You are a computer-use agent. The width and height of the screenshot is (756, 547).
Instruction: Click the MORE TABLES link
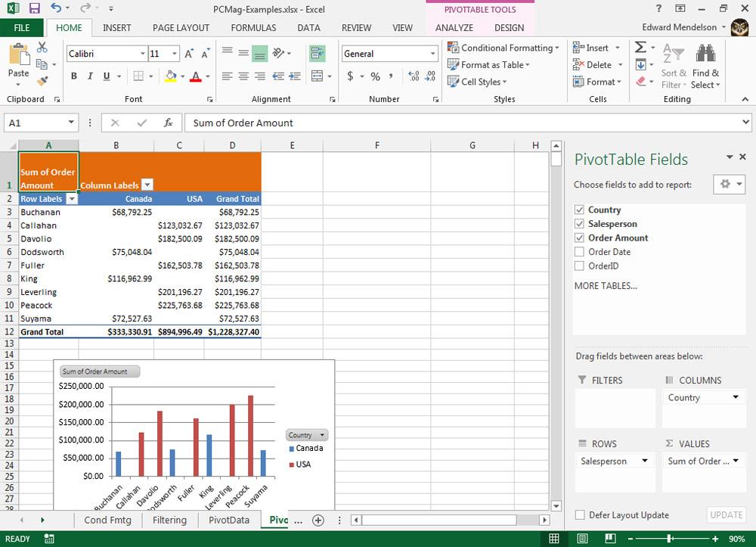tap(605, 286)
